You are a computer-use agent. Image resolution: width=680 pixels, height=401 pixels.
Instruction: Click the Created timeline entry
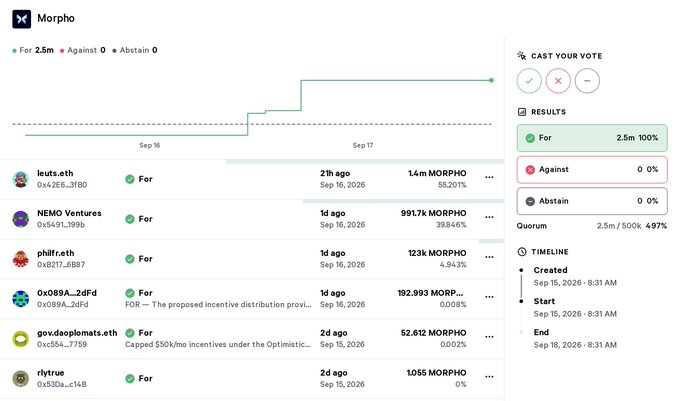(x=575, y=276)
